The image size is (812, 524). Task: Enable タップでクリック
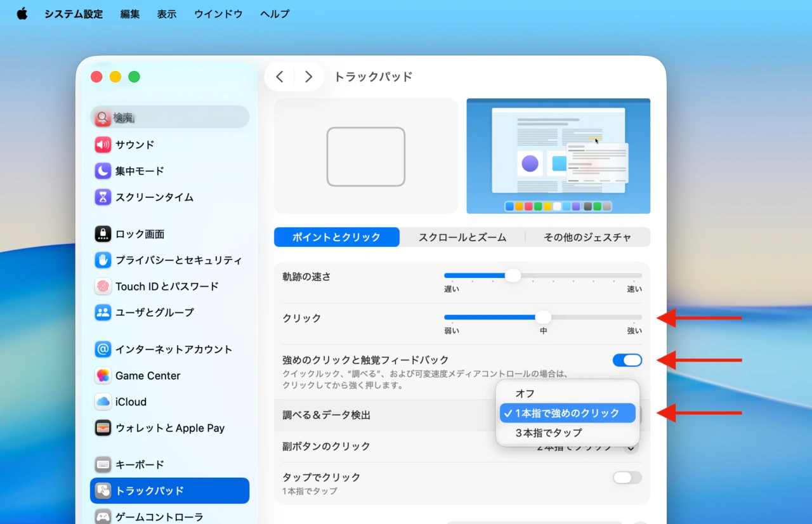click(x=627, y=477)
